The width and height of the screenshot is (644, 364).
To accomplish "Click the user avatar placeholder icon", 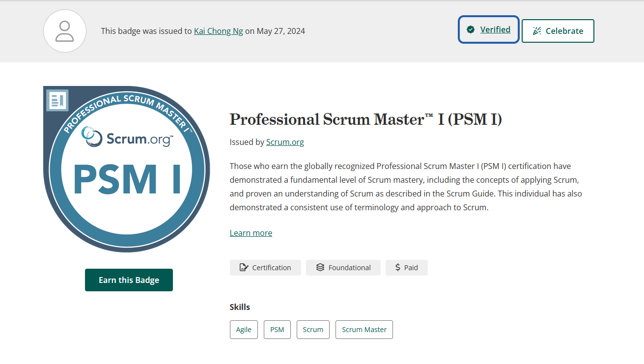I will coord(65,31).
